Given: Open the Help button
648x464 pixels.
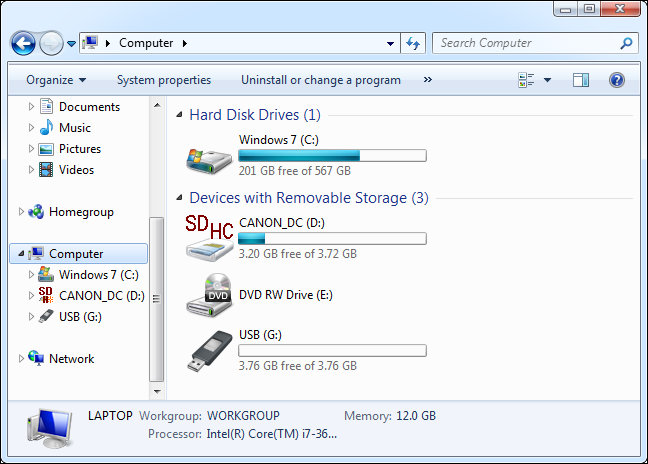Looking at the screenshot, I should [617, 80].
